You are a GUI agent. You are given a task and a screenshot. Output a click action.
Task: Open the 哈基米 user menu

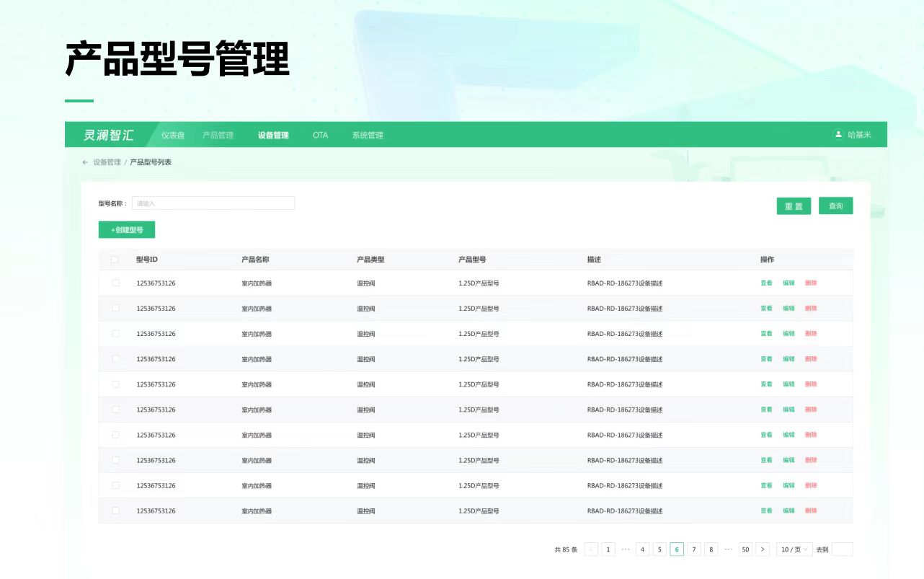(859, 135)
